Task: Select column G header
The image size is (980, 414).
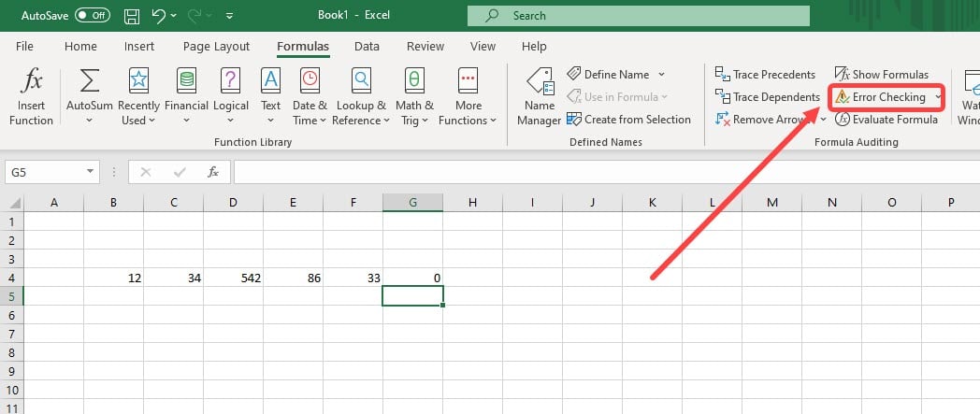Action: pos(412,202)
